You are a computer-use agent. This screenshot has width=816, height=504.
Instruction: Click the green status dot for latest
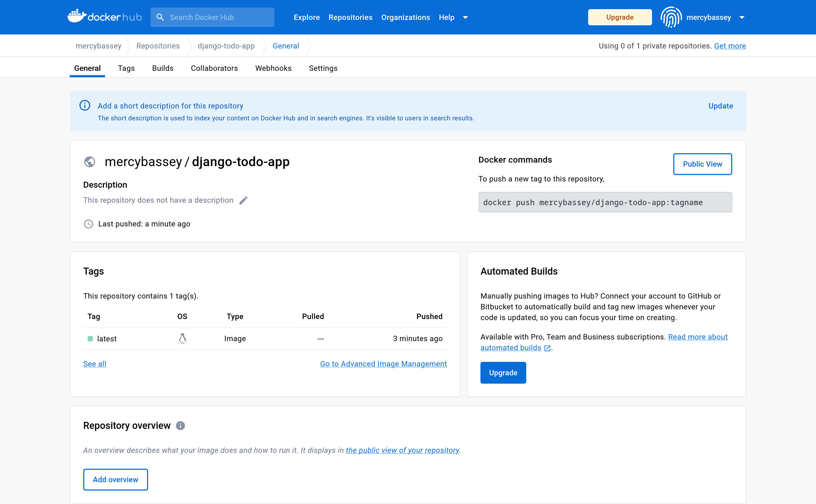90,339
